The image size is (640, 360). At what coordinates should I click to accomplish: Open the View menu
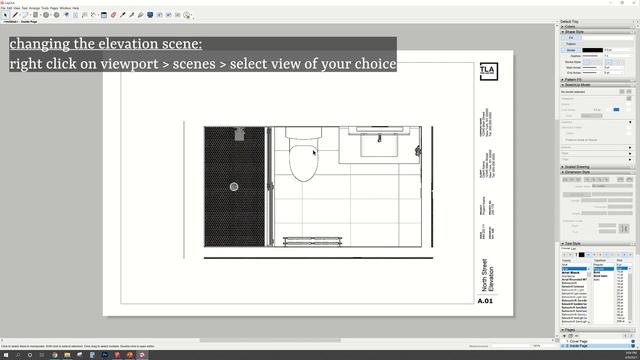17,8
